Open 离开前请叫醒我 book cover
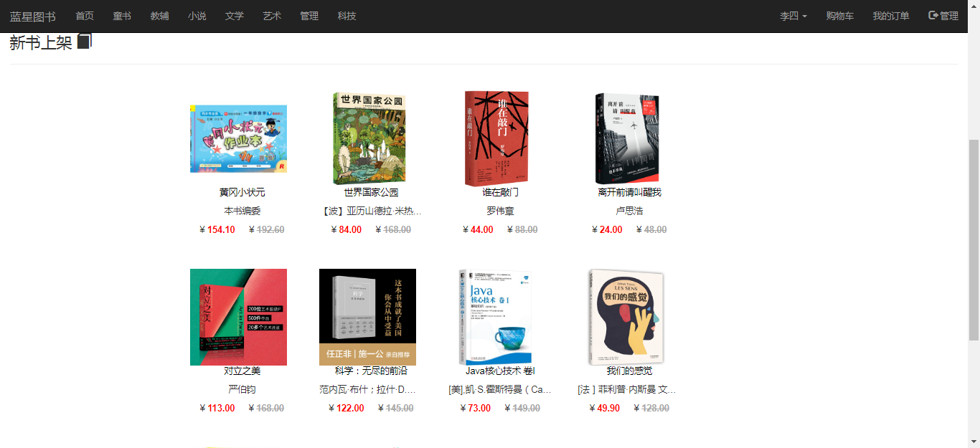This screenshot has height=448, width=980. [x=627, y=138]
